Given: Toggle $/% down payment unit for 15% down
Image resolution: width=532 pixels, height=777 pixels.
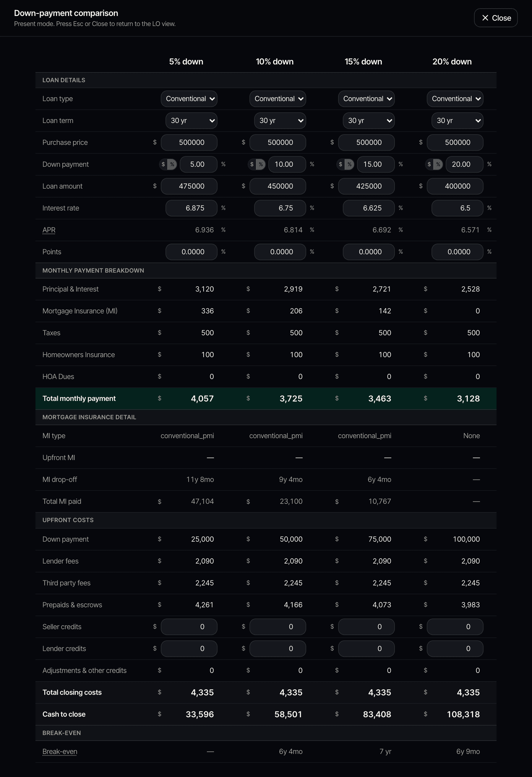Looking at the screenshot, I should click(345, 164).
